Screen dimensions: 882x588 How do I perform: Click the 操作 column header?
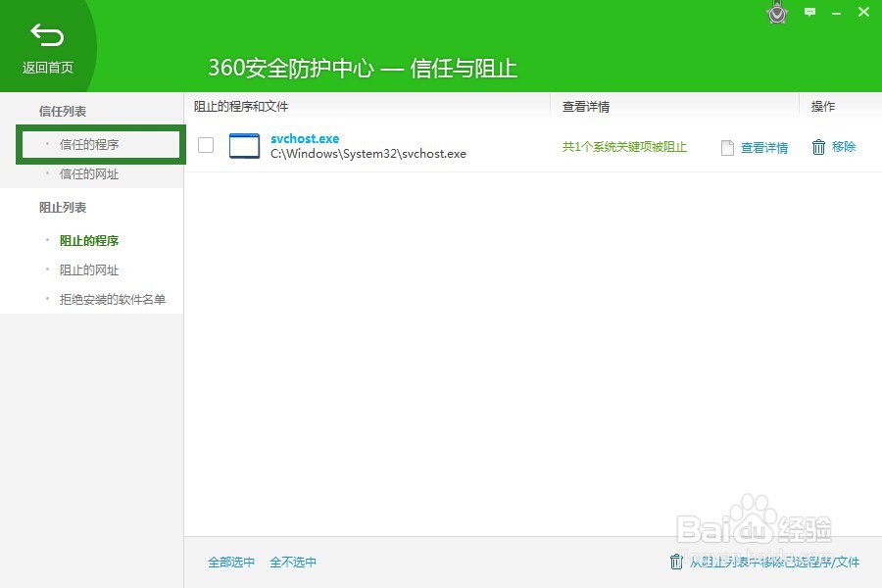[823, 107]
